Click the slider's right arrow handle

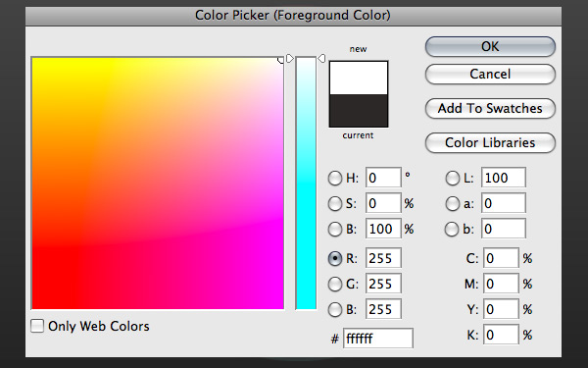pyautogui.click(x=321, y=58)
